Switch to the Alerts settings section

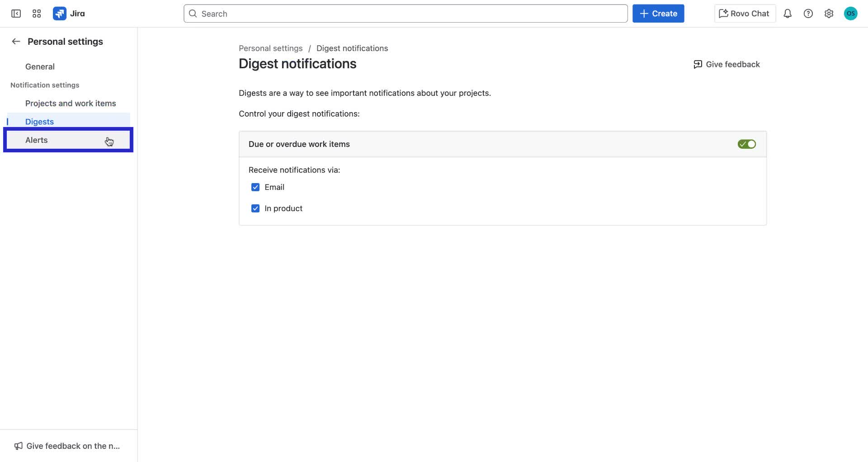point(36,140)
